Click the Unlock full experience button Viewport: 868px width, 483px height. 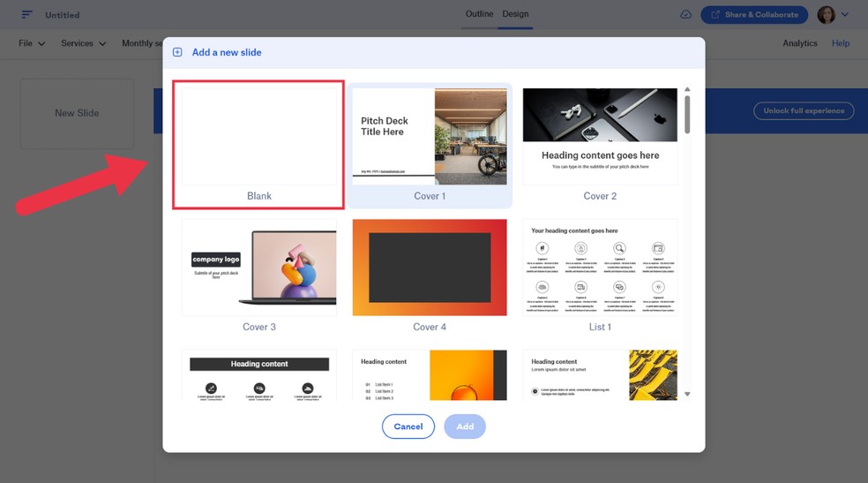point(804,110)
